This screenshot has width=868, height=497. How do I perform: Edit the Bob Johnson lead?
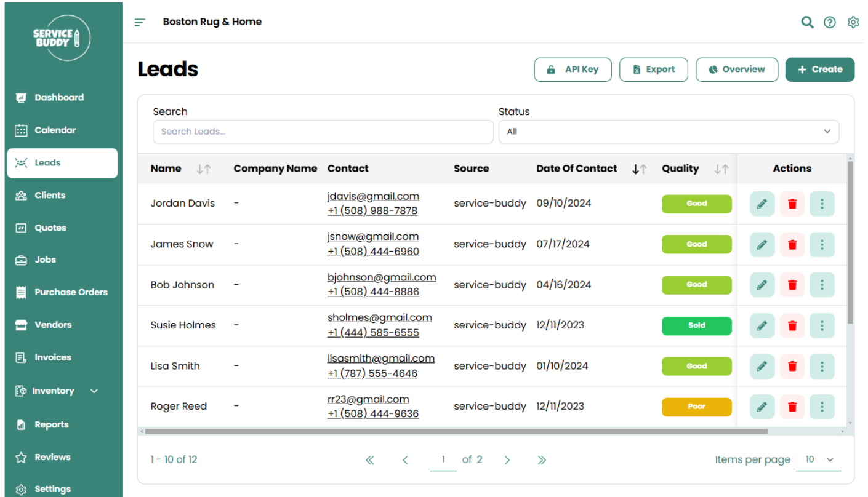pyautogui.click(x=762, y=285)
